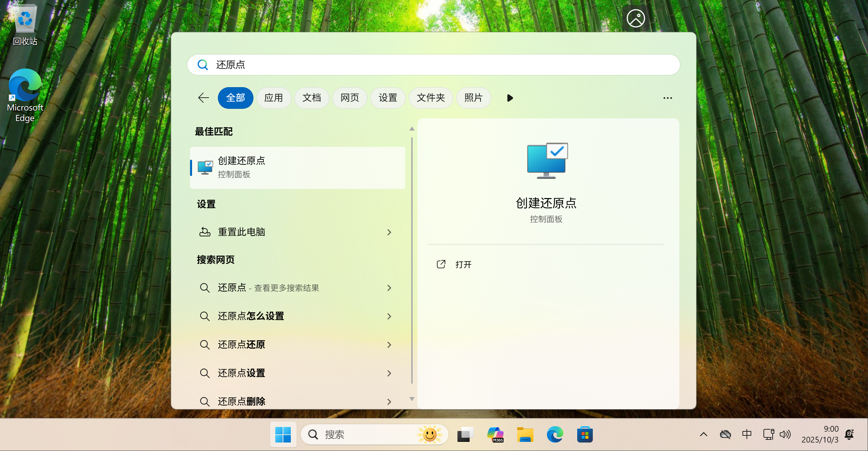Expand the 重置此电脑 result chevron
This screenshot has width=868, height=451.
point(389,232)
